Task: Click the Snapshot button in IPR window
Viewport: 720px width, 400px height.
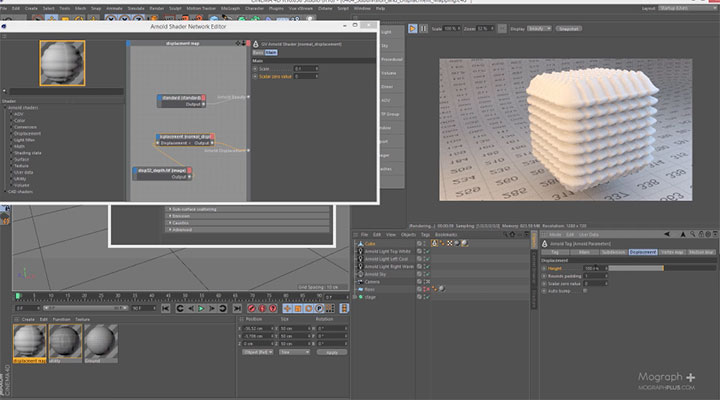Action: (568, 28)
